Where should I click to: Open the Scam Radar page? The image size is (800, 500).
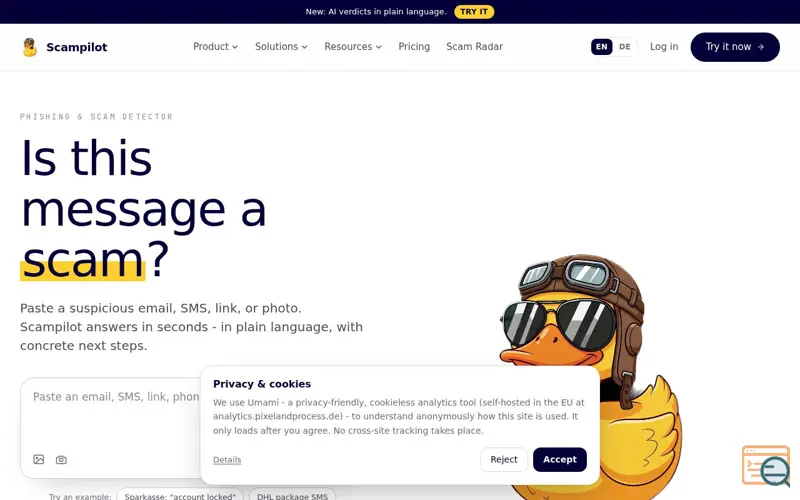[474, 46]
